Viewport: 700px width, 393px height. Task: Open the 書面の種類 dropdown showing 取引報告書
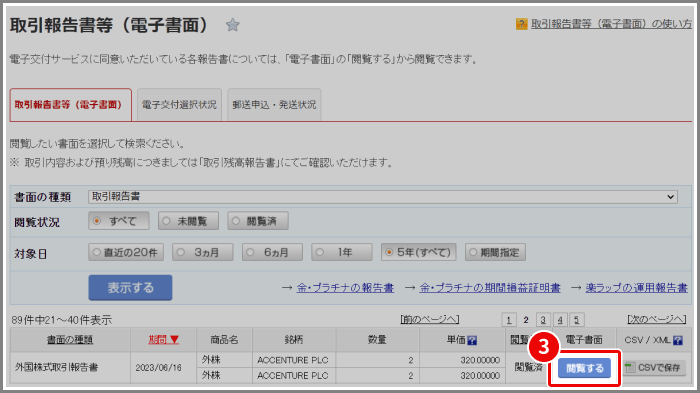[x=383, y=196]
